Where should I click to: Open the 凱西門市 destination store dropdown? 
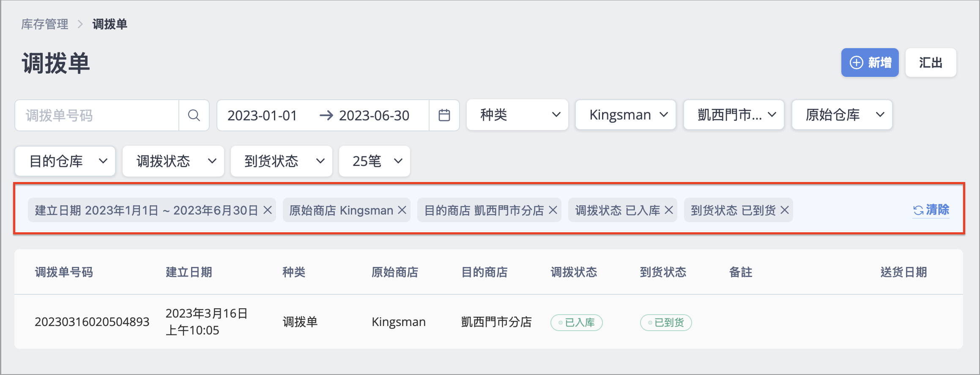pos(734,115)
